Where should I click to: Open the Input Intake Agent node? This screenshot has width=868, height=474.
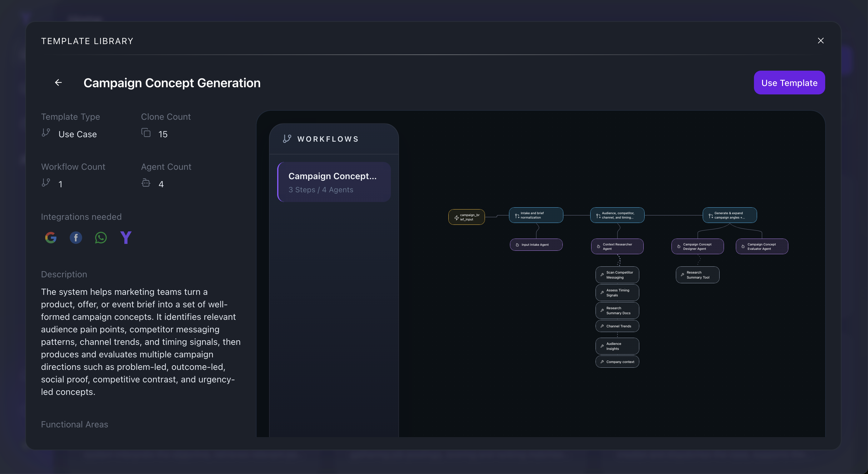tap(536, 245)
